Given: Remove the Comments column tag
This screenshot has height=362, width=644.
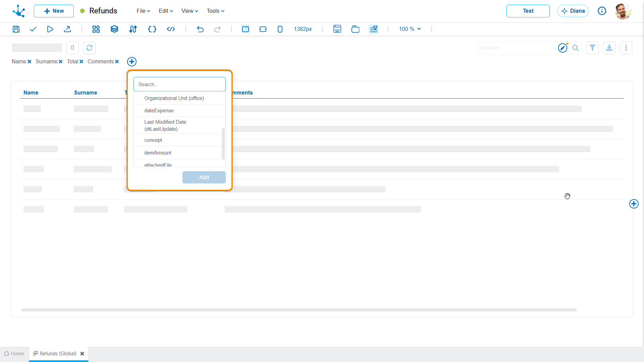Looking at the screenshot, I should [x=117, y=62].
